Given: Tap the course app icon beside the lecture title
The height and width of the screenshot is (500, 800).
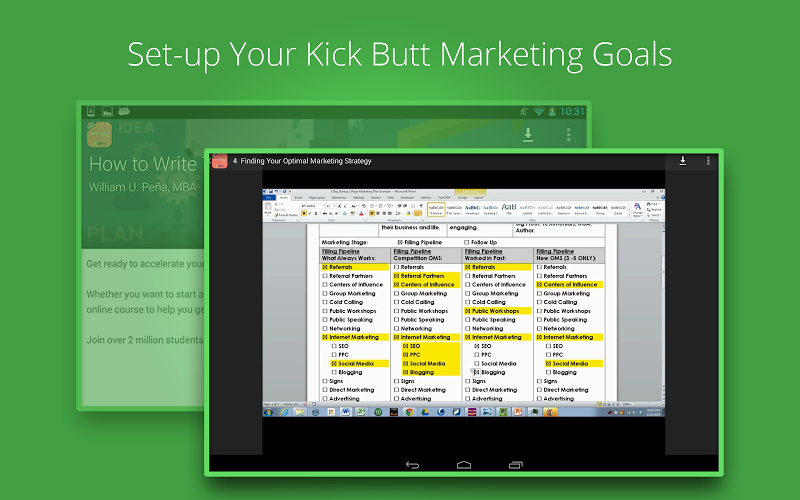Looking at the screenshot, I should [x=219, y=161].
